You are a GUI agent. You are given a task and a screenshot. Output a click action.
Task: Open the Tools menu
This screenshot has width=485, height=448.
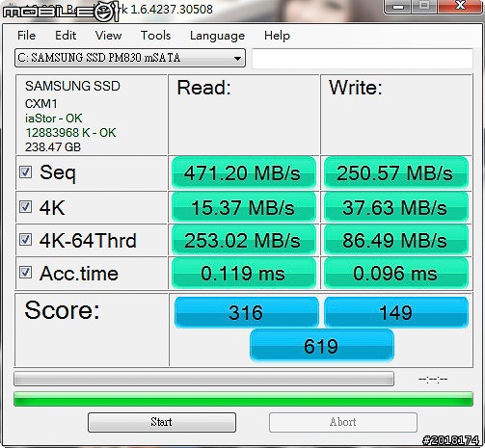[155, 36]
